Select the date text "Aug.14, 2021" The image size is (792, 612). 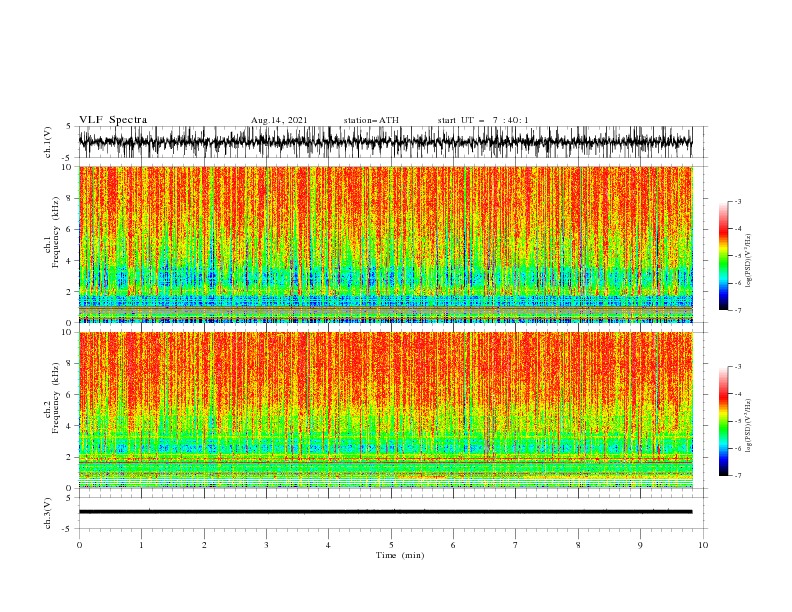click(279, 120)
